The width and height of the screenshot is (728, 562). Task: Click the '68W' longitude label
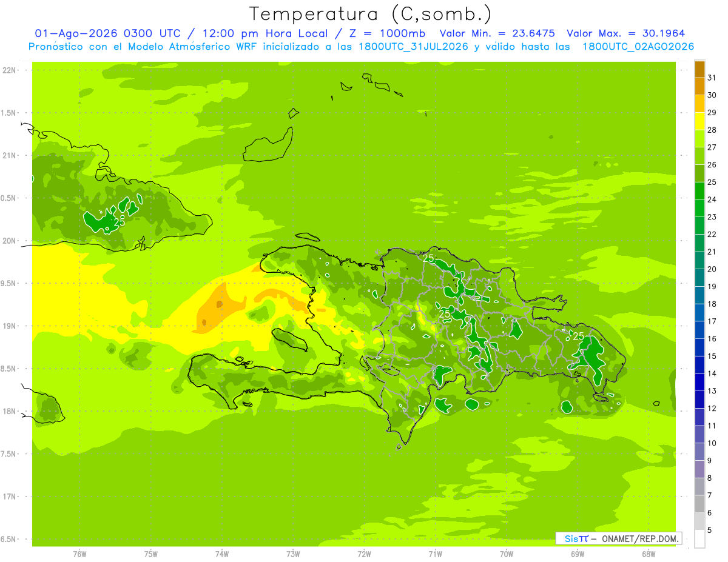tap(649, 554)
